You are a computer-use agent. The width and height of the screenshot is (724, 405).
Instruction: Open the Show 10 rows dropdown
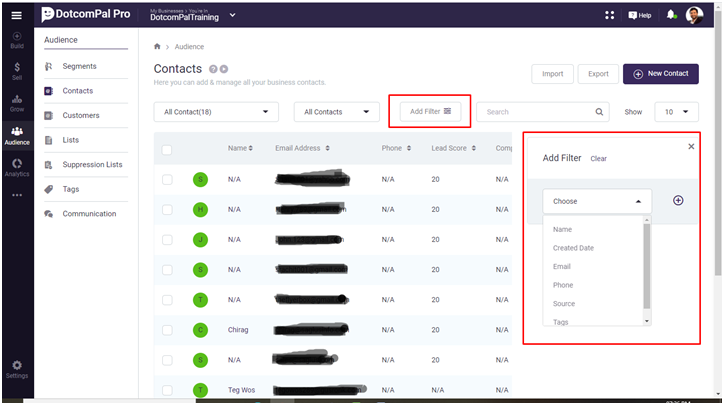pos(676,112)
